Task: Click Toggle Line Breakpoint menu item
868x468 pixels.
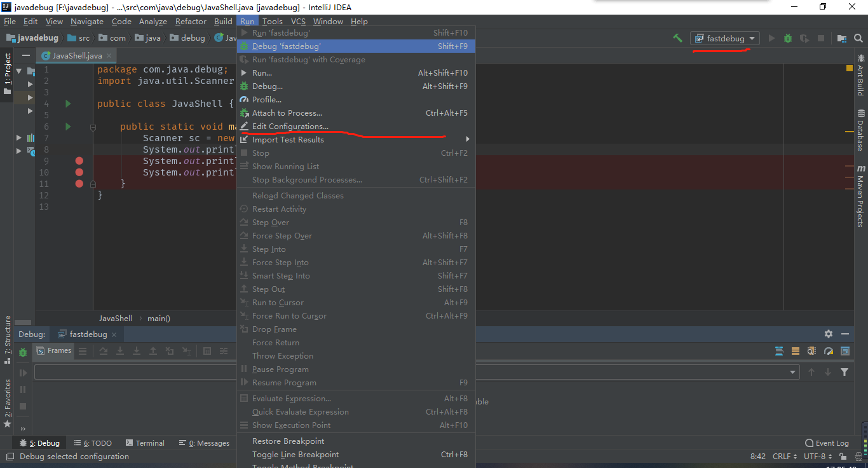Action: [x=356, y=455]
